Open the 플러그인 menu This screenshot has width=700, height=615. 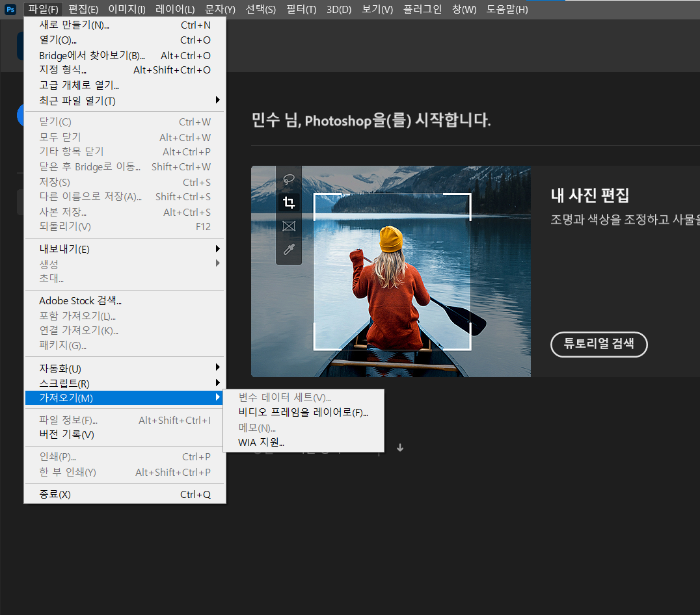pyautogui.click(x=422, y=9)
